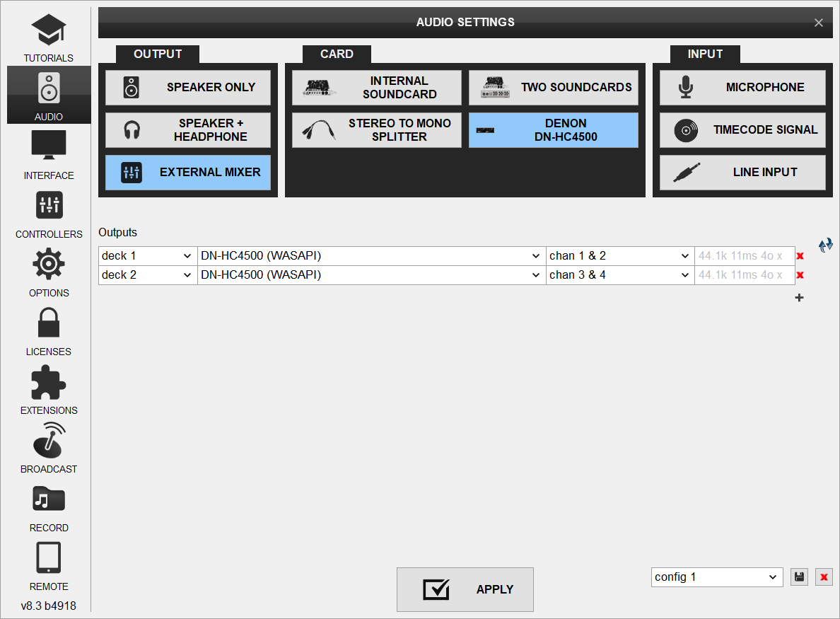Open the deck 2 output dropdown

pos(148,275)
